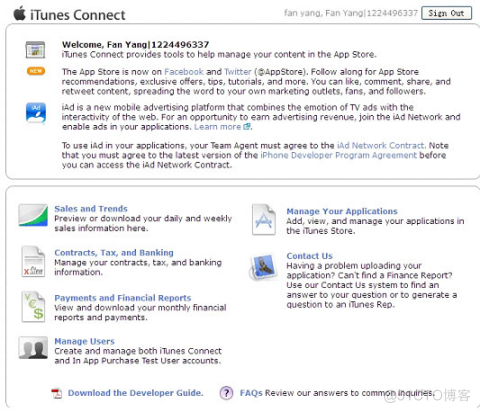Click the Sales and Trends chart icon
Screen dimensions: 480x412
(x=33, y=215)
